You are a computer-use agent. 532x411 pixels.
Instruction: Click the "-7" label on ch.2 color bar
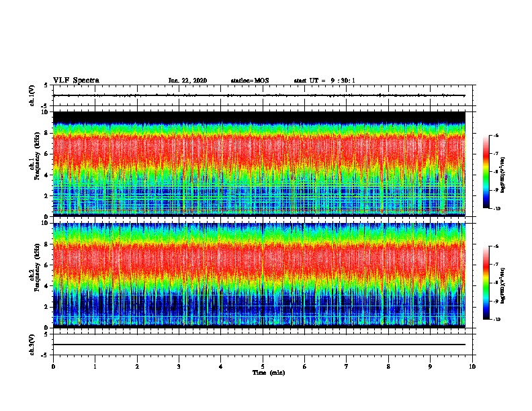(496, 265)
